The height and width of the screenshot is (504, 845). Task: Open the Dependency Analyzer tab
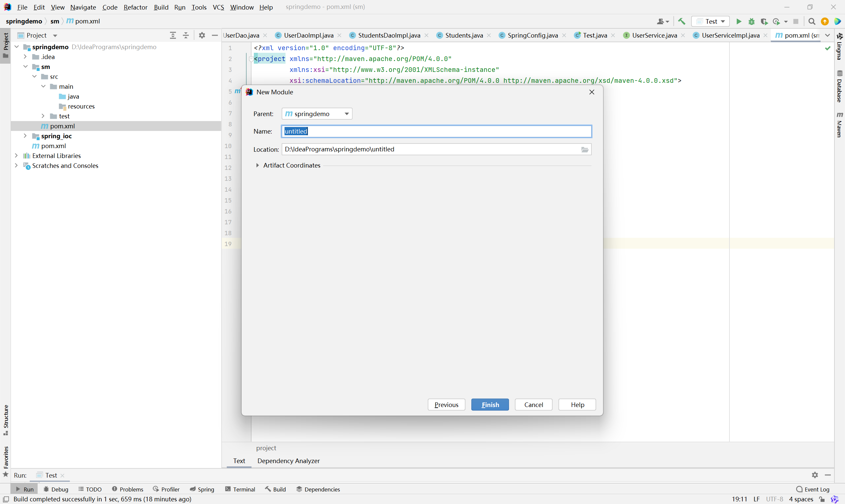coord(288,461)
